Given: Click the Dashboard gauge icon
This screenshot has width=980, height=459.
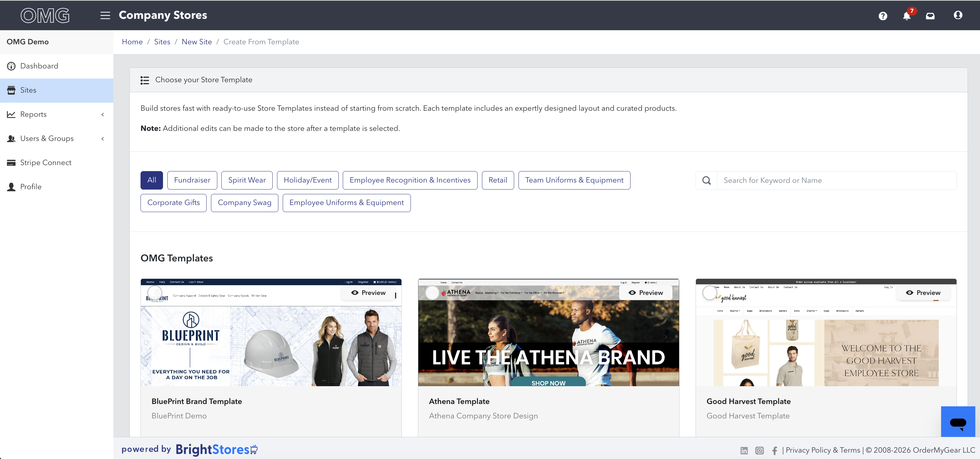Looking at the screenshot, I should tap(11, 66).
